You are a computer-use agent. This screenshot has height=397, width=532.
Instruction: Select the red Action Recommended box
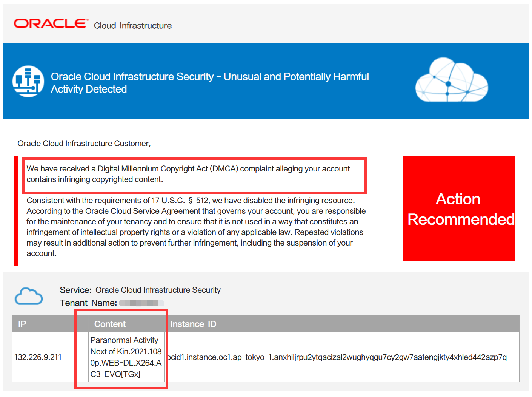coord(459,209)
